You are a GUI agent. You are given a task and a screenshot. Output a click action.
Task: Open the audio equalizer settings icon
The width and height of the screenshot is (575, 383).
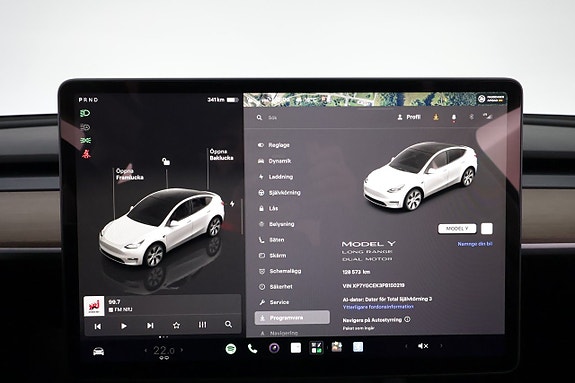click(202, 325)
